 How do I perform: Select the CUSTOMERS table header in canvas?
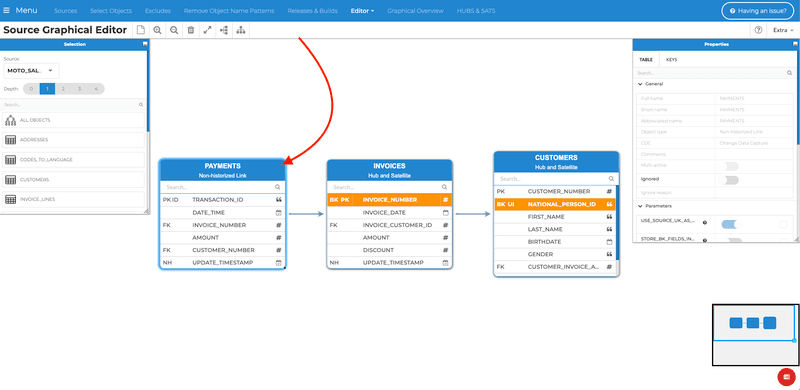[556, 162]
